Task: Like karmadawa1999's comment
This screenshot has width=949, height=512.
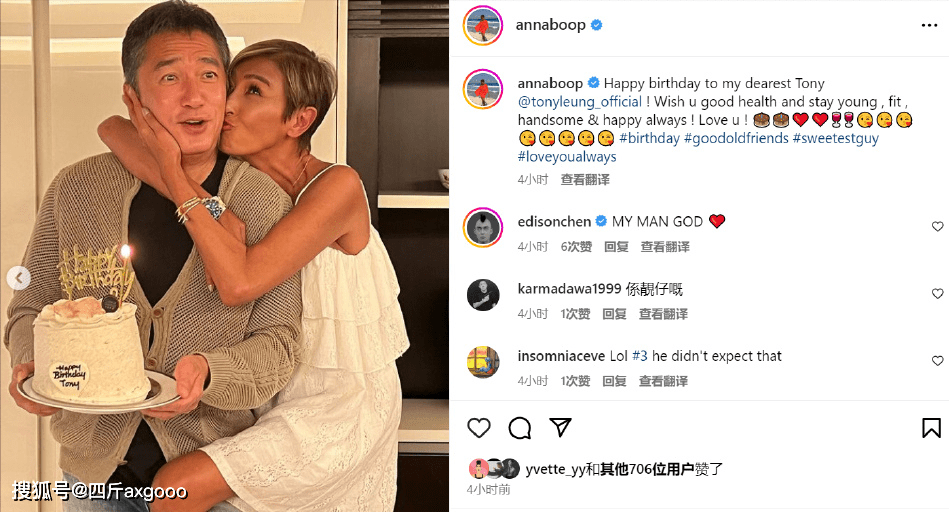Action: pos(938,294)
